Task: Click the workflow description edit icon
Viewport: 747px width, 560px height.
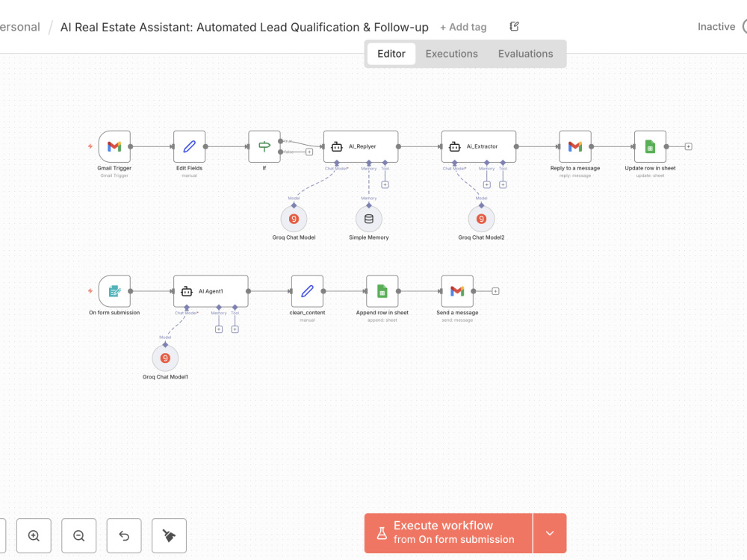Action: tap(514, 26)
